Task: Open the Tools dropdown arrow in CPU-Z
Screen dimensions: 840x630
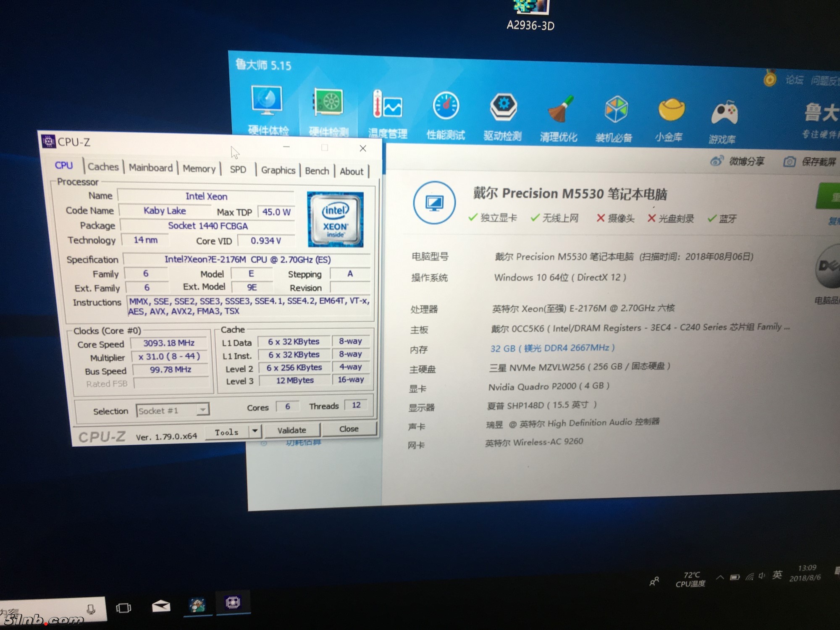Action: click(255, 431)
